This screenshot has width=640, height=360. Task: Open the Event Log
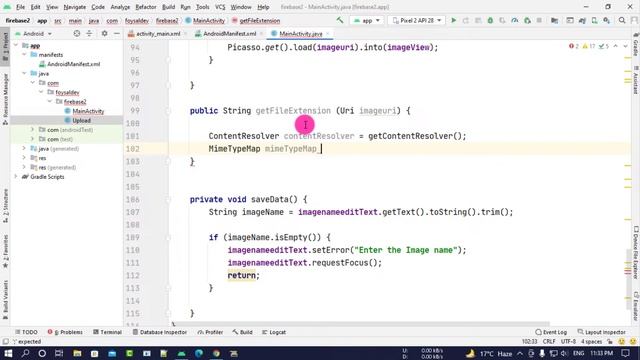(x=551, y=332)
